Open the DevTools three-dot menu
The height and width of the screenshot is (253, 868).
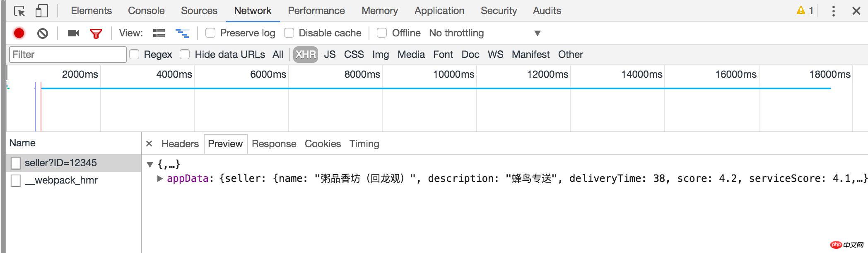(x=833, y=11)
